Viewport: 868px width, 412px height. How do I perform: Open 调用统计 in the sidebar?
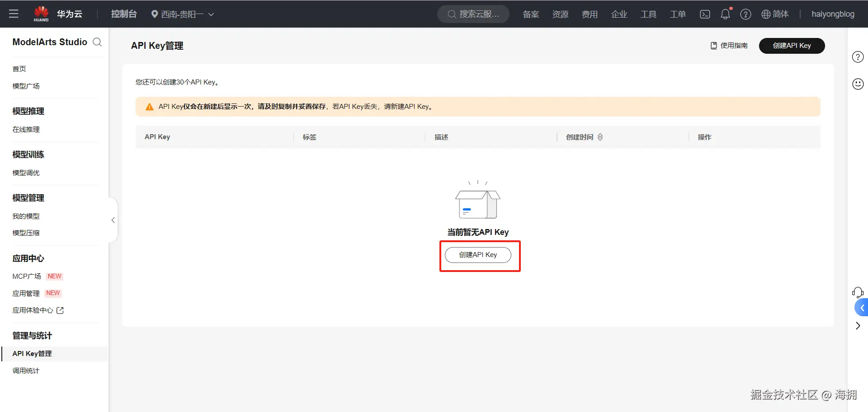click(x=26, y=370)
